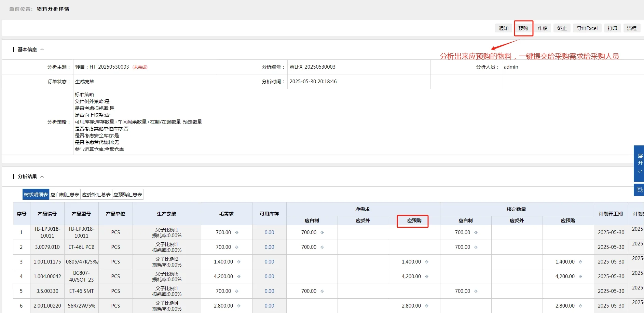The width and height of the screenshot is (644, 313).
Task: Click 核定数量 应自制 icon in 3.5.00330 row
Action: pyautogui.click(x=476, y=291)
